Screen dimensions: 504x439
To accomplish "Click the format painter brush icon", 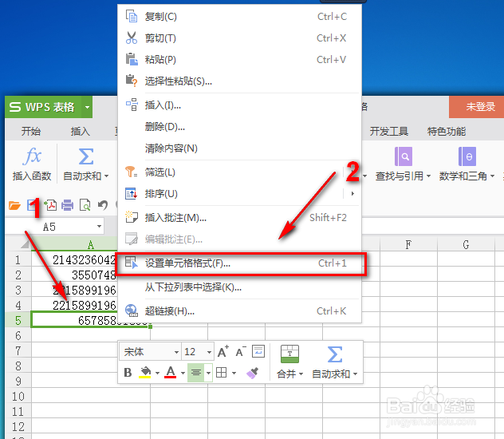I will pos(252,373).
